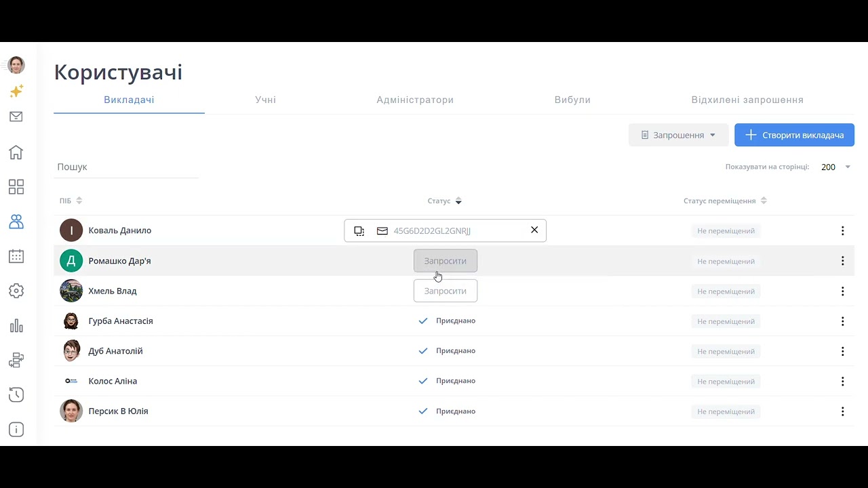Switch to the Відхилені запрошення tab

coord(747,100)
